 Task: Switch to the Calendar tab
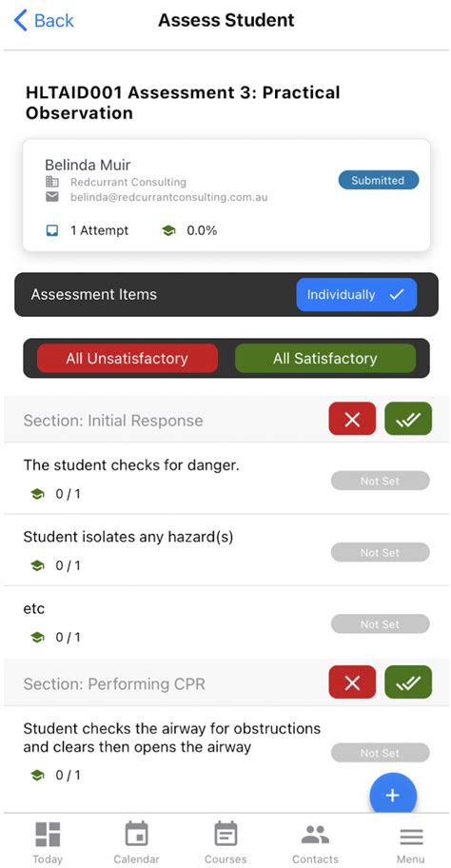pos(136,842)
